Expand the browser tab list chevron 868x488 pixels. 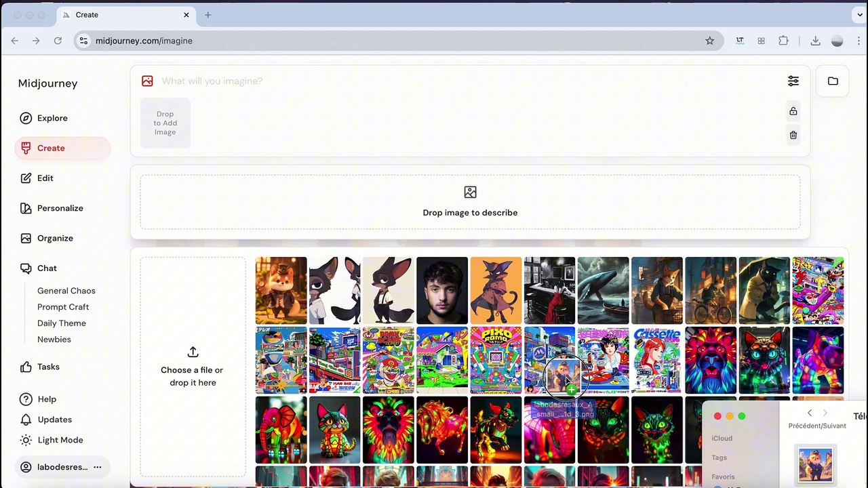(859, 15)
